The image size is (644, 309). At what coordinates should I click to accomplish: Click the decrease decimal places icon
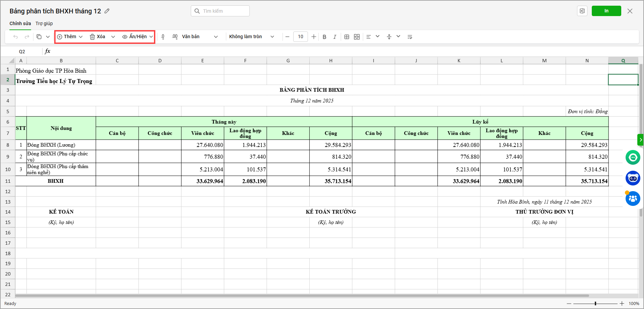(163, 37)
